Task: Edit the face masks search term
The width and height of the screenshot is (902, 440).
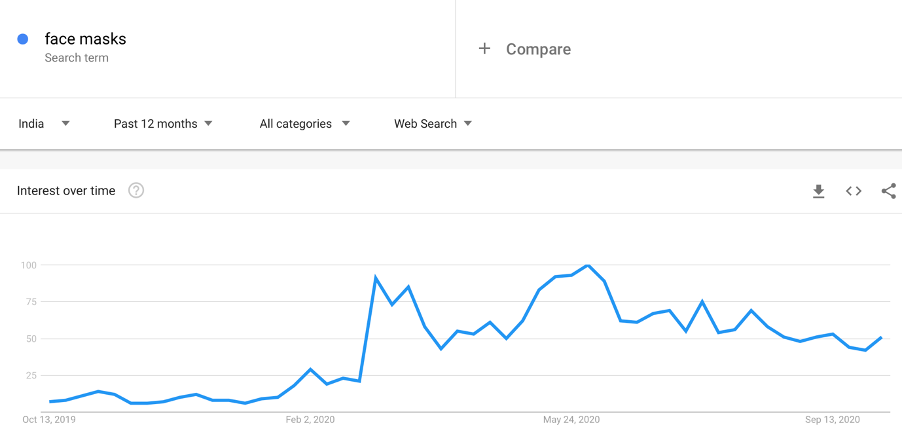Action: pyautogui.click(x=86, y=39)
